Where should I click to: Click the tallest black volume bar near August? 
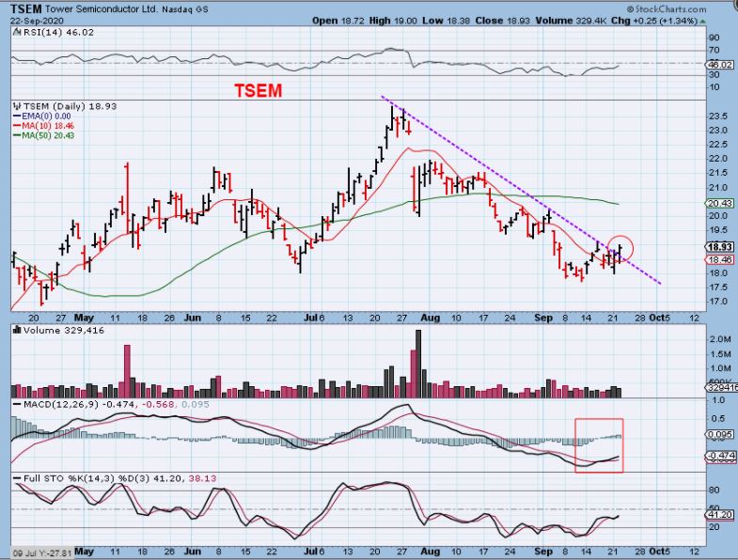pos(418,364)
